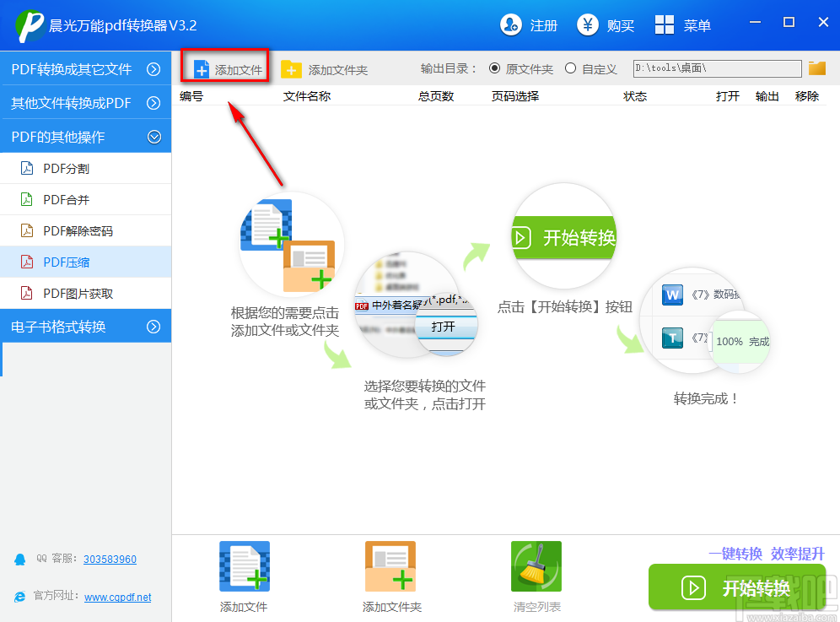Click the 移除 column header
The height and width of the screenshot is (622, 840).
807,96
